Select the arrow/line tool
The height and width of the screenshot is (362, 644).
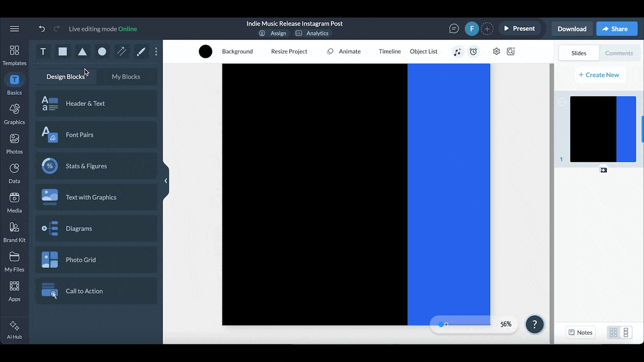[121, 51]
